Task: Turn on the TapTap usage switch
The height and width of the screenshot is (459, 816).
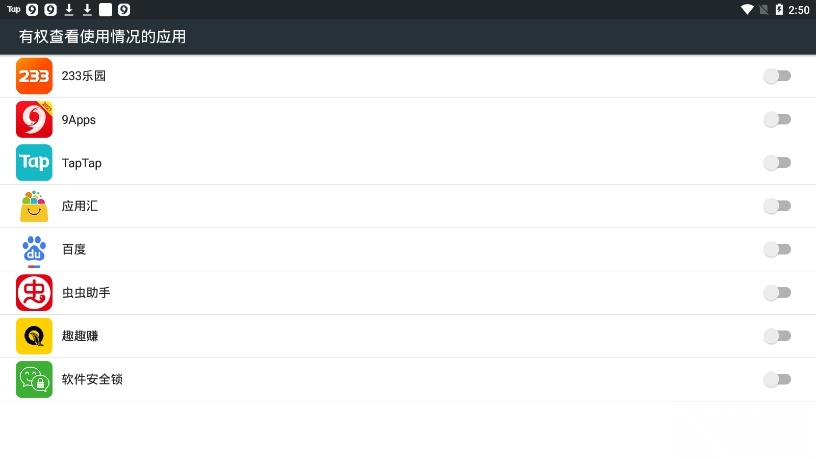Action: [777, 162]
